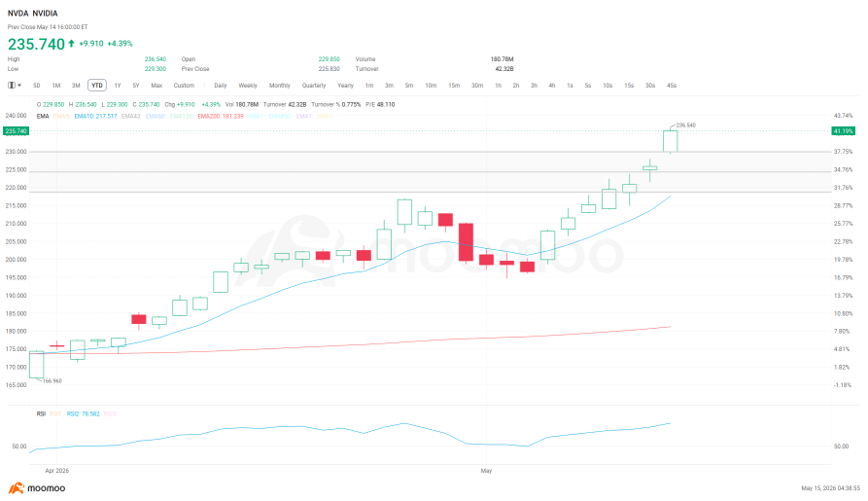868x501 pixels.
Task: Click the green 235.740 price axis tag
Action: [16, 131]
